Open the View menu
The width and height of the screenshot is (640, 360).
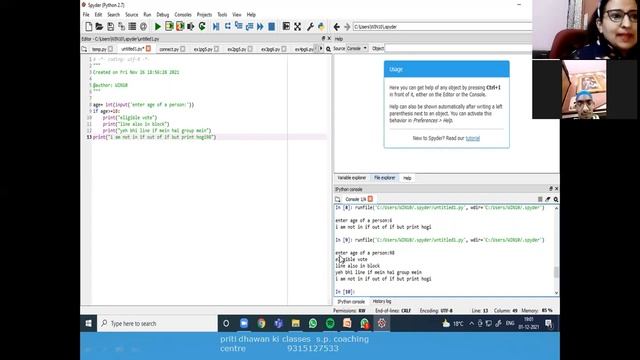pos(237,15)
